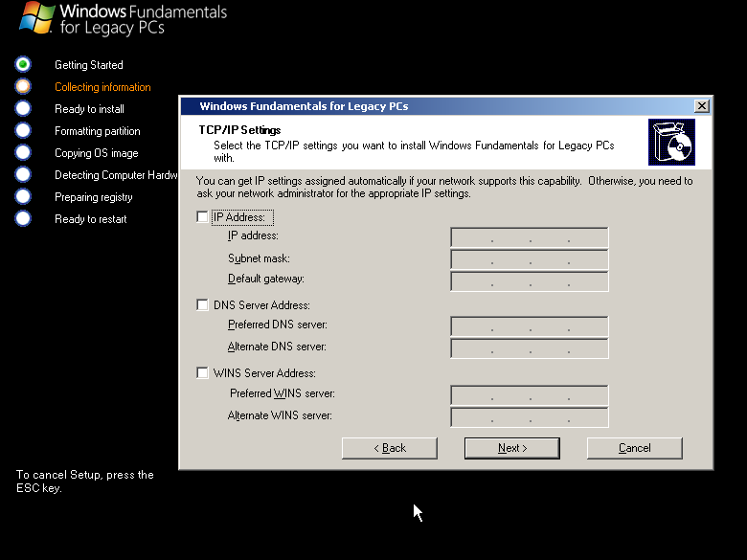
Task: Click the Preferred DNS server field
Action: [x=530, y=326]
